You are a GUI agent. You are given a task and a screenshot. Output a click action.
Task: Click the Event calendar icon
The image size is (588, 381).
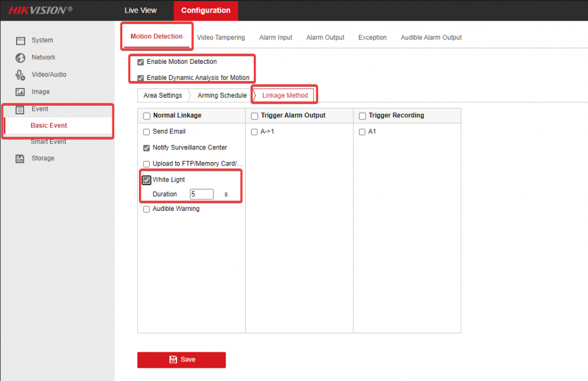[x=21, y=109]
